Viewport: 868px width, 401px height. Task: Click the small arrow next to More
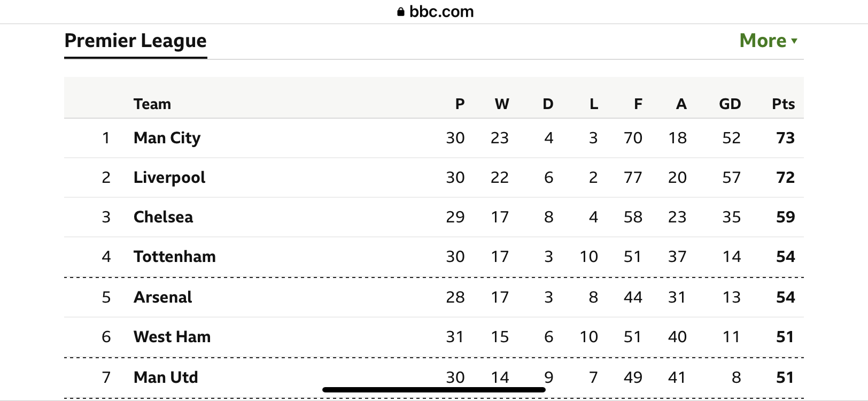tap(794, 41)
